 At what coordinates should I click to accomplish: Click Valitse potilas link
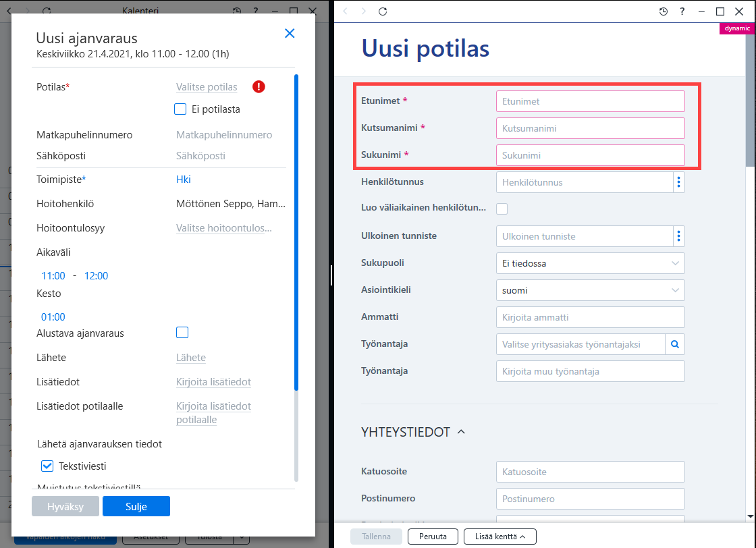(207, 87)
